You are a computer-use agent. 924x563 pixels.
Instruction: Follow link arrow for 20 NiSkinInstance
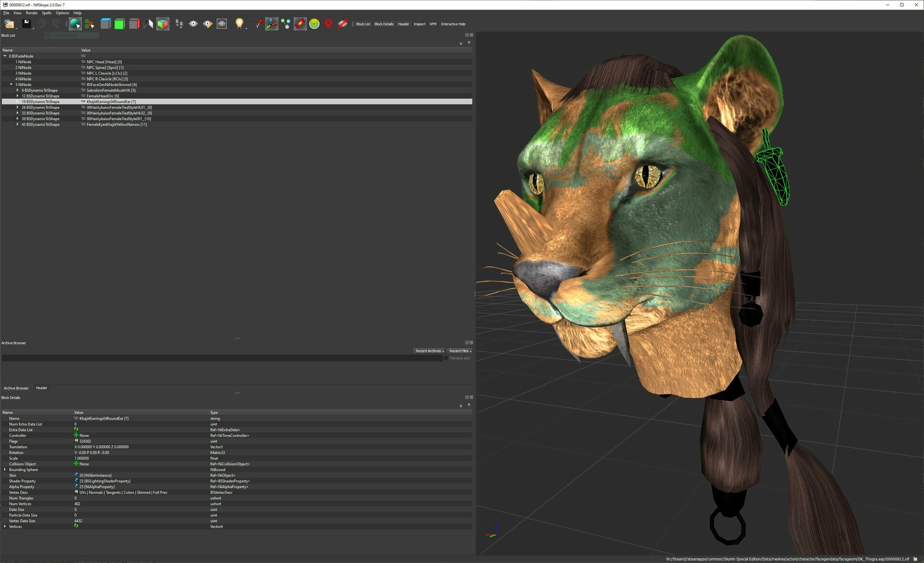click(x=76, y=475)
